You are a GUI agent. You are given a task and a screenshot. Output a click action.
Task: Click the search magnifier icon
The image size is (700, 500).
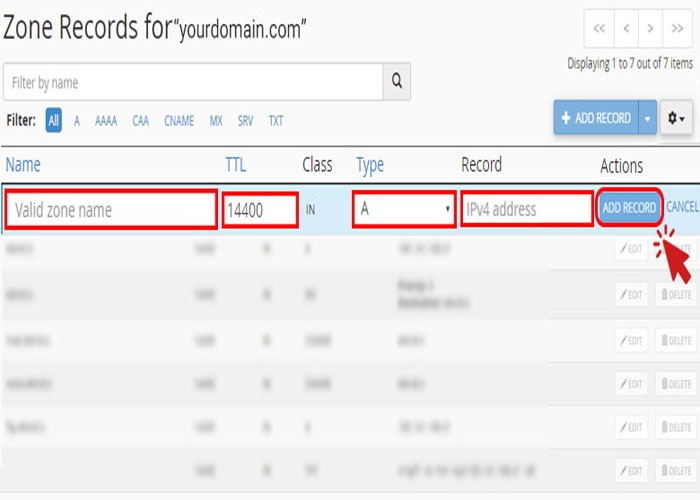pyautogui.click(x=396, y=82)
